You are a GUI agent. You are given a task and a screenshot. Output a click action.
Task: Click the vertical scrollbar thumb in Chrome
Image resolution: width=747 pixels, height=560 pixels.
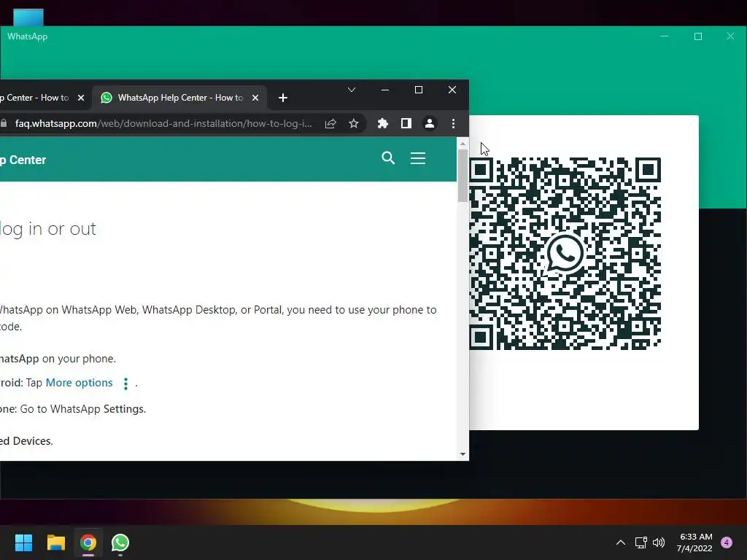[462, 175]
